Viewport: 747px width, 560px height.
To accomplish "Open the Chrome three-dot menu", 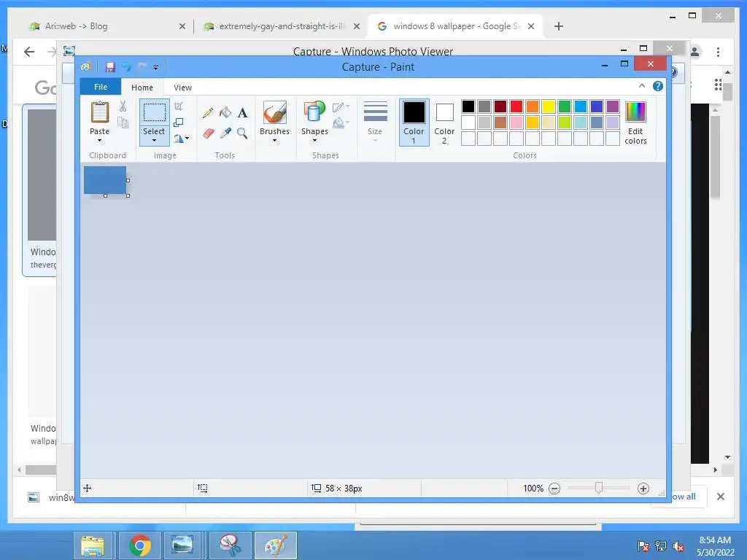I will 718,52.
